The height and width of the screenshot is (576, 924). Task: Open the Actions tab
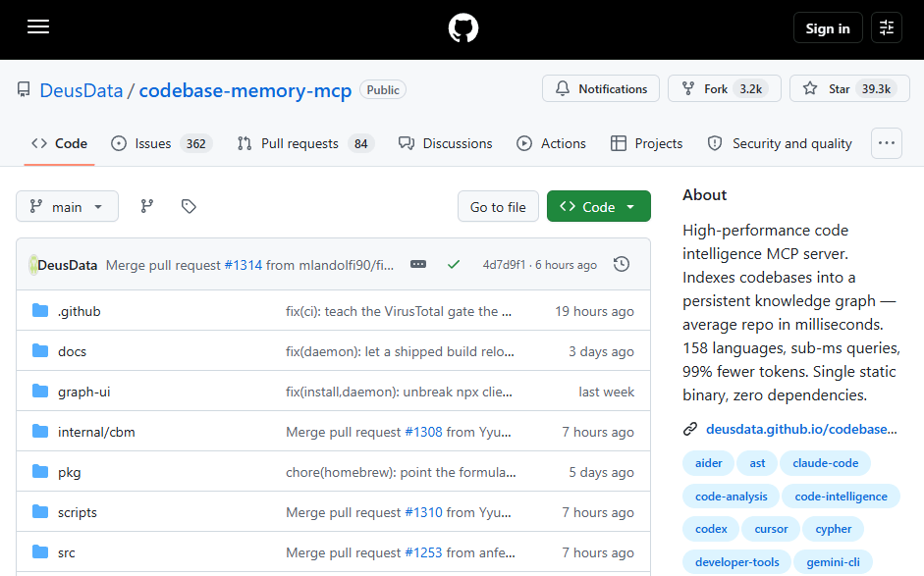(x=551, y=143)
